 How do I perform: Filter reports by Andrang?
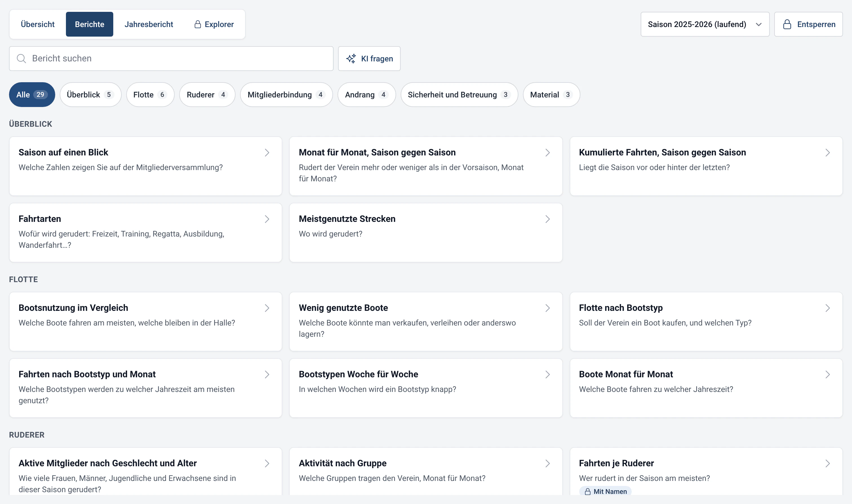coord(366,95)
